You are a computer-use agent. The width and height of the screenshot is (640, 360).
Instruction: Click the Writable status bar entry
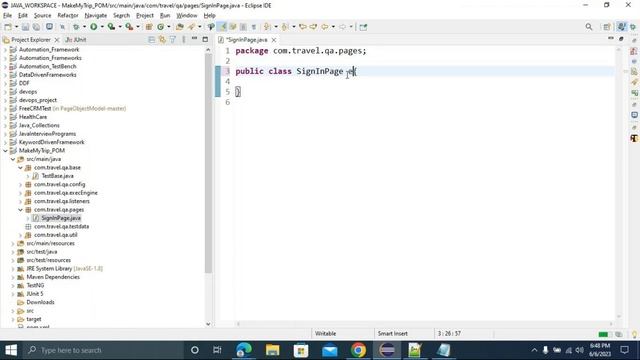tap(325, 333)
